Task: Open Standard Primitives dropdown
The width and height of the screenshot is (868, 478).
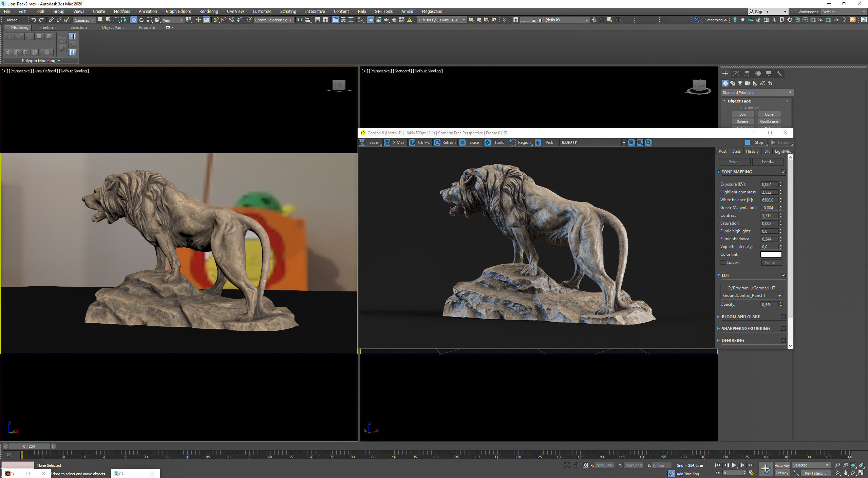Action: (x=757, y=93)
